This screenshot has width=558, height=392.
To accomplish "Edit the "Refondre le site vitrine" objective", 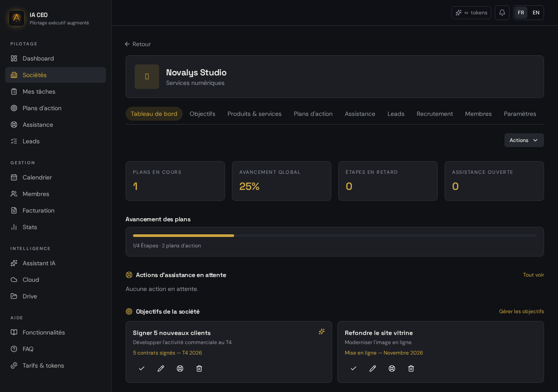I will click(x=373, y=368).
